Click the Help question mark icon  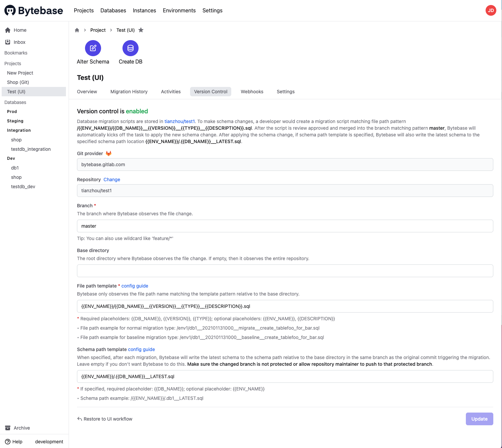(x=8, y=442)
